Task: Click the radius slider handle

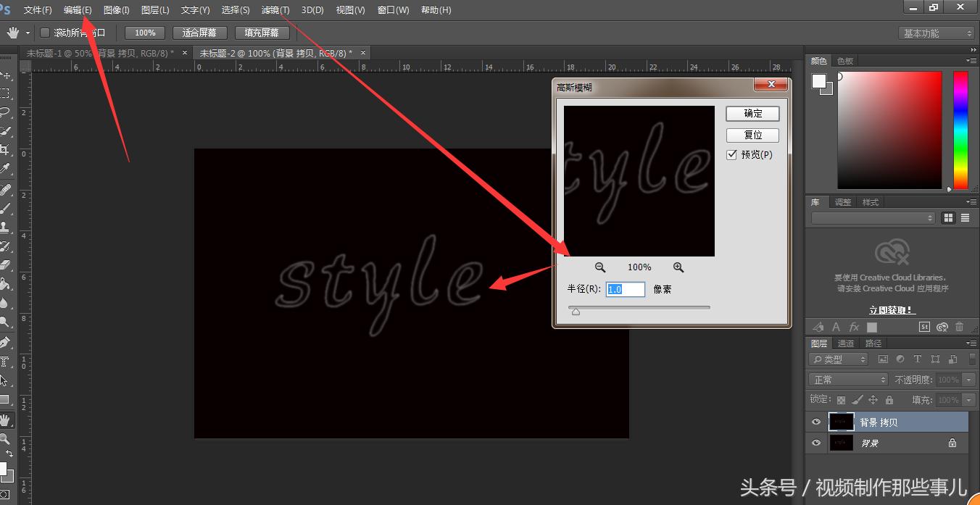Action: click(576, 312)
